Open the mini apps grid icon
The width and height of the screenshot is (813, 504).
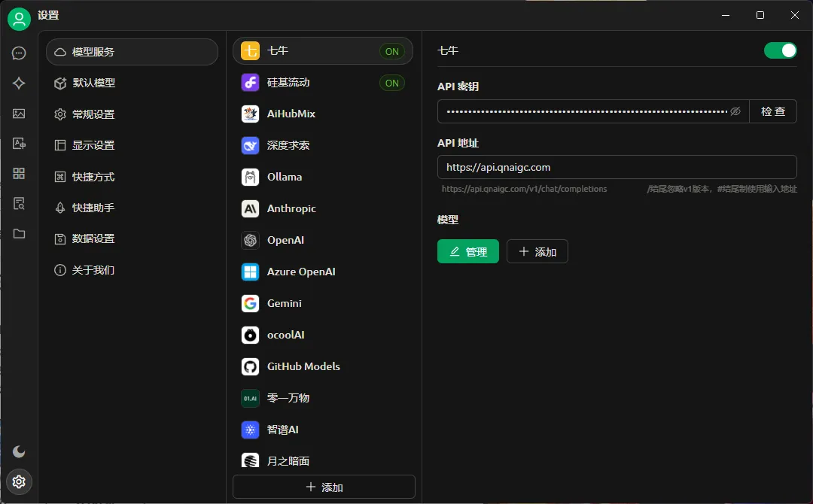pyautogui.click(x=19, y=174)
